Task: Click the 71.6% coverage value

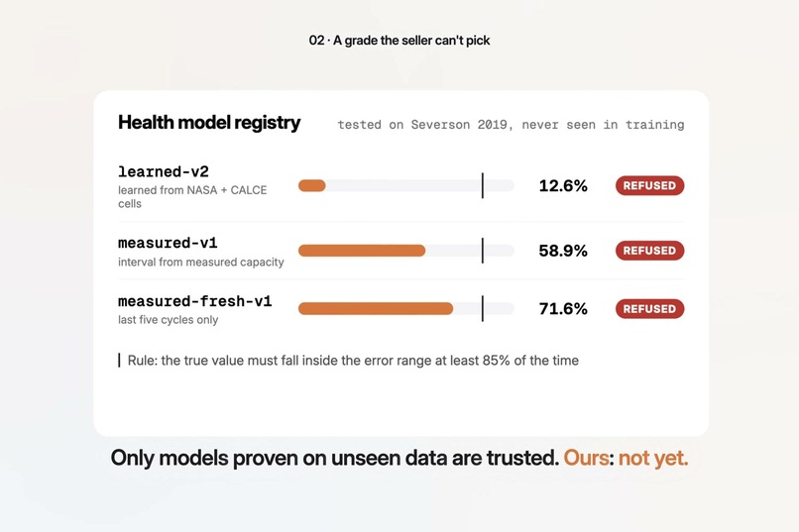Action: [563, 308]
